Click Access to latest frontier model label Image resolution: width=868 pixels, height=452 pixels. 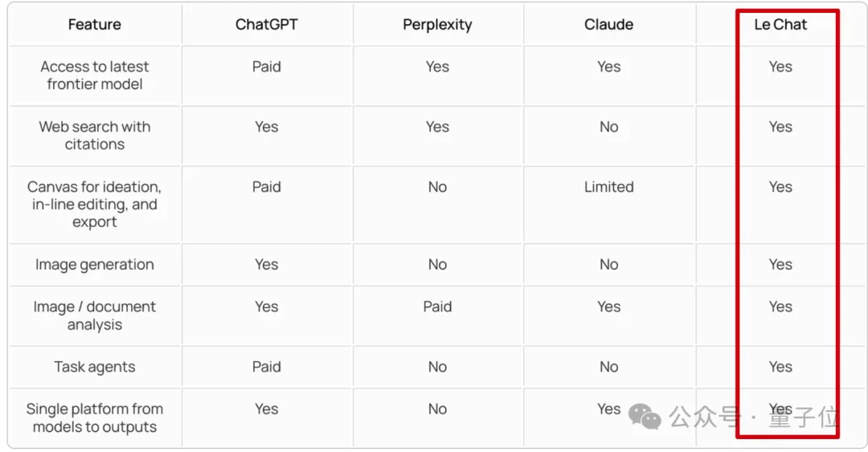coord(95,75)
